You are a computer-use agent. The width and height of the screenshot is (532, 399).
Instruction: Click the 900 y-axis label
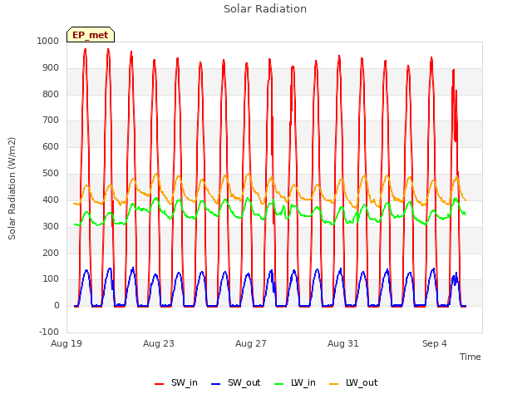(51, 68)
